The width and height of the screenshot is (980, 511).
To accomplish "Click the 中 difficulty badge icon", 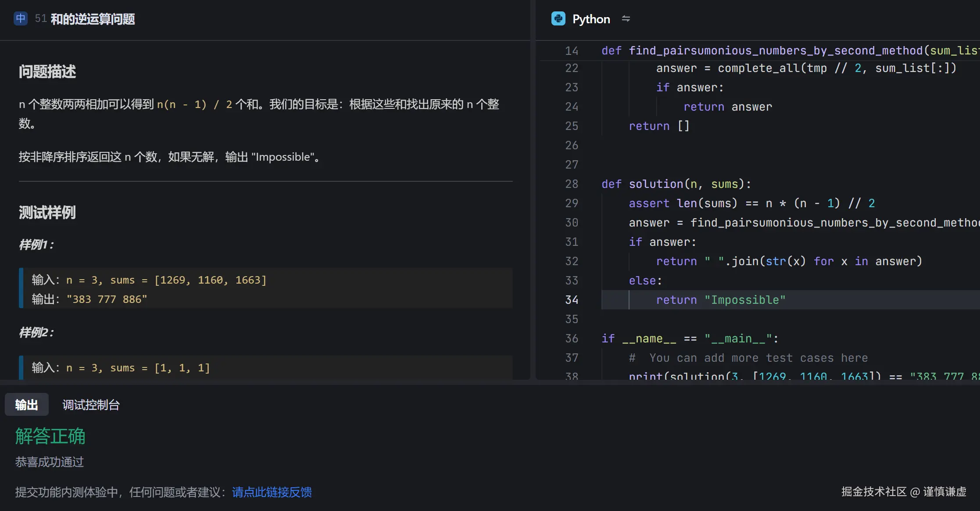I will [x=20, y=18].
